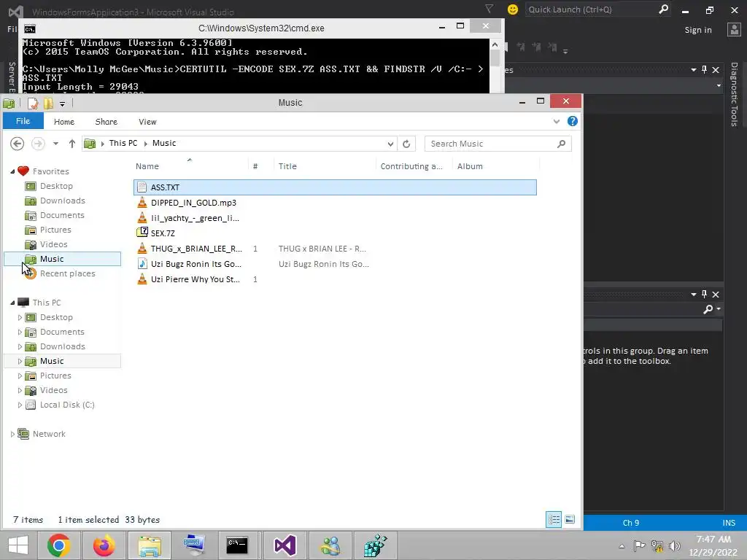Switch to large thumbnails view
Screen dimensions: 747x560
[570, 519]
